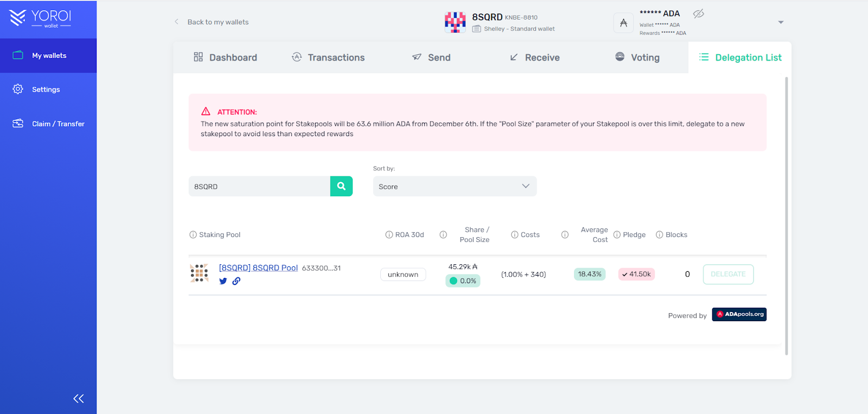Click the Shelley standard wallet type icon

coord(476,29)
